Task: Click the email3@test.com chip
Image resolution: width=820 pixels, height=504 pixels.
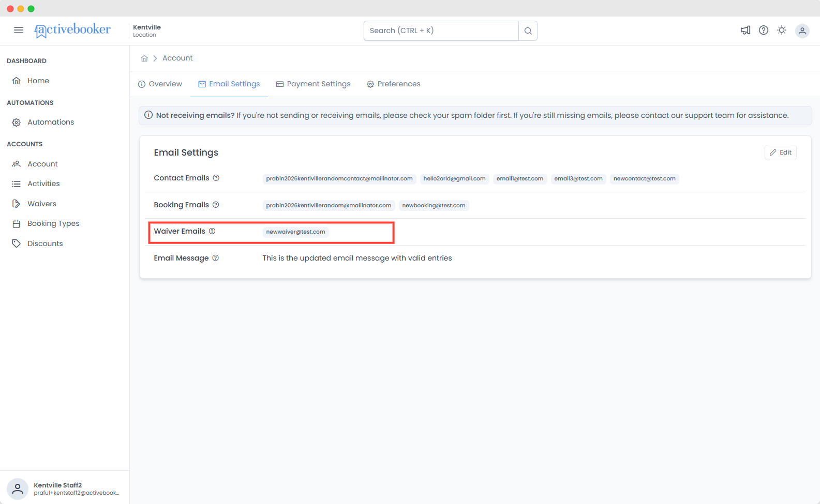Action: (x=578, y=178)
